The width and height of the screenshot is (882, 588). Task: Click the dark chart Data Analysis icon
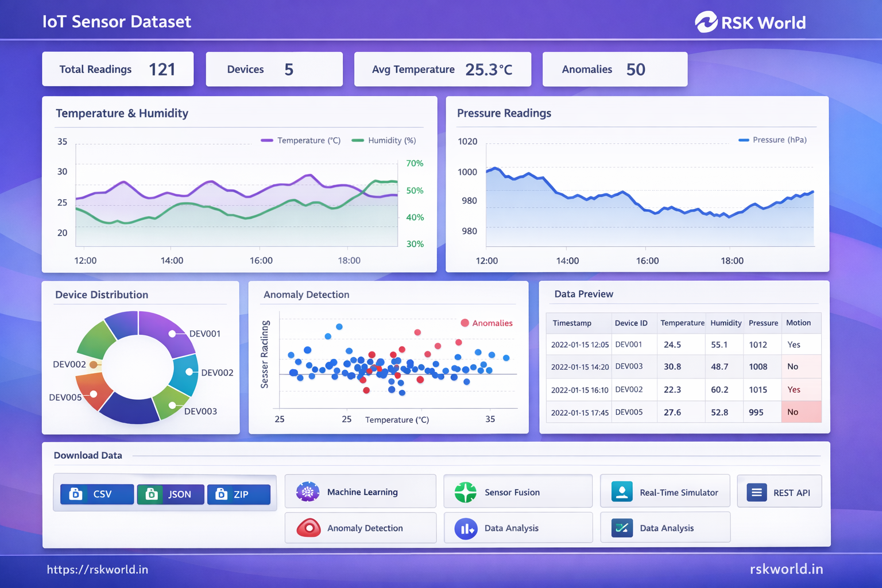(622, 528)
